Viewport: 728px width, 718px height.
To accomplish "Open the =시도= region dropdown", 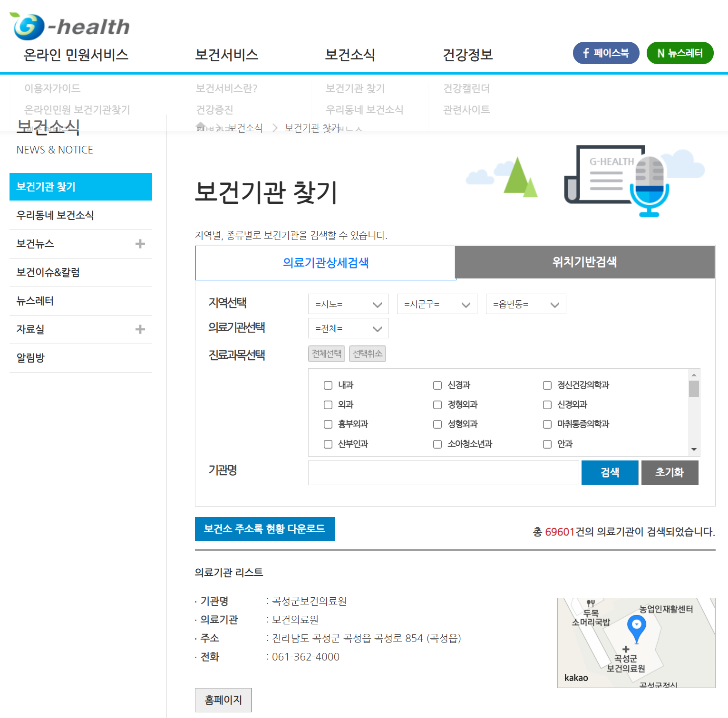I will pyautogui.click(x=348, y=304).
